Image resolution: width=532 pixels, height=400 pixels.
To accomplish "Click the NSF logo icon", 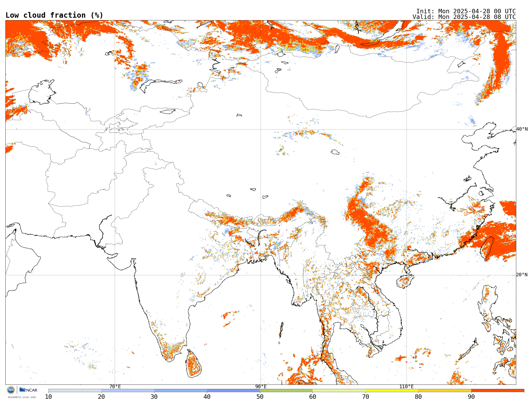I will (x=11, y=390).
